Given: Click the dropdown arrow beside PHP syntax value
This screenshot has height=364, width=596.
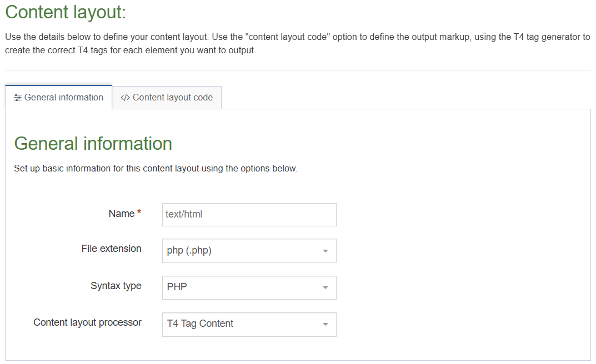Looking at the screenshot, I should (326, 287).
